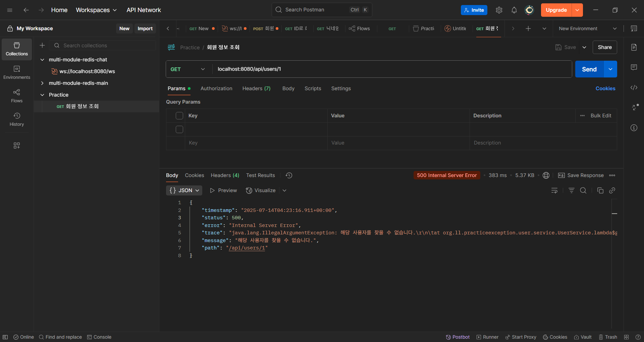
Task: Open the HTTP method GET dropdown
Action: tap(187, 69)
